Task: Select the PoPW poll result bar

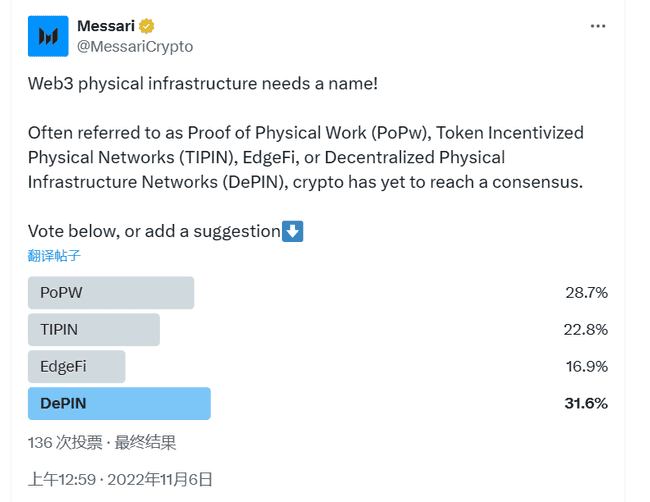Action: (111, 293)
